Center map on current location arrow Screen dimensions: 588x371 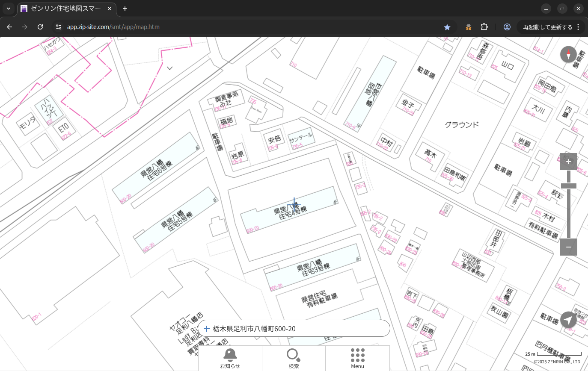tap(568, 320)
